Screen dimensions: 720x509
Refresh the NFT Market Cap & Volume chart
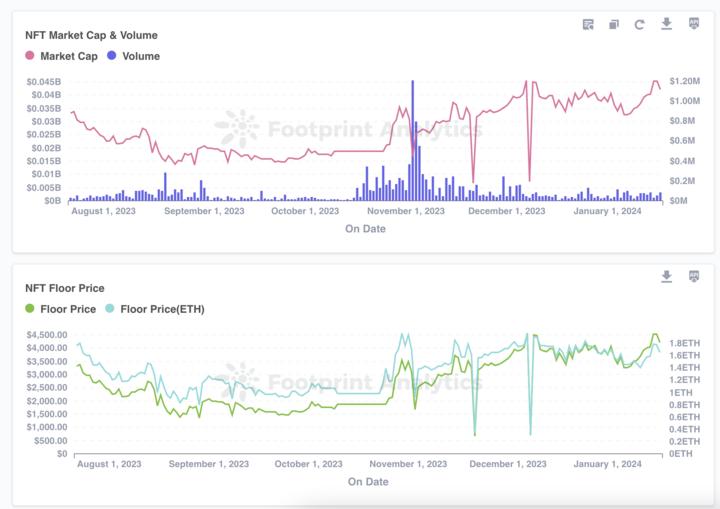640,24
